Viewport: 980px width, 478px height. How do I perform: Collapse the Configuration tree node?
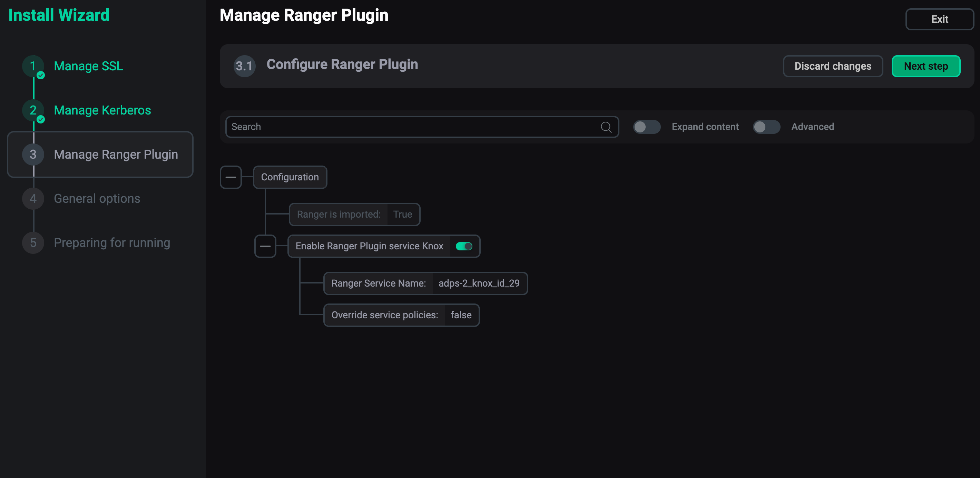pyautogui.click(x=231, y=177)
